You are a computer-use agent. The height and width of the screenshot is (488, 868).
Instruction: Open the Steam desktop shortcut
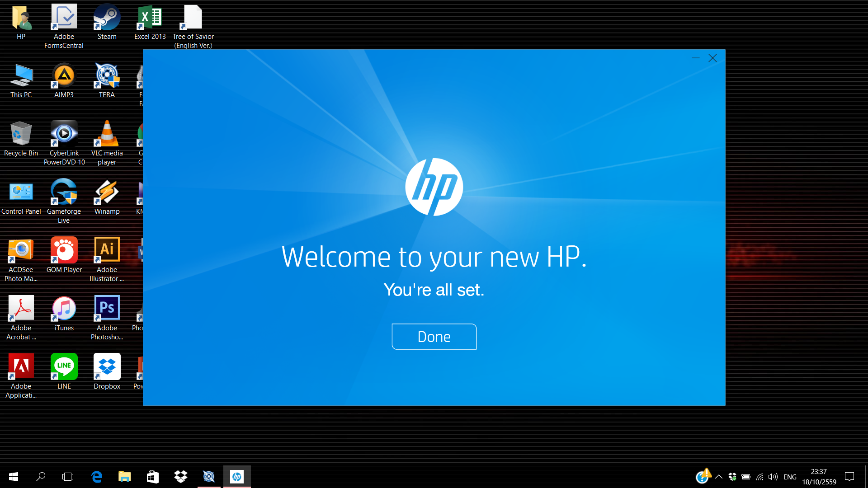[x=107, y=18]
